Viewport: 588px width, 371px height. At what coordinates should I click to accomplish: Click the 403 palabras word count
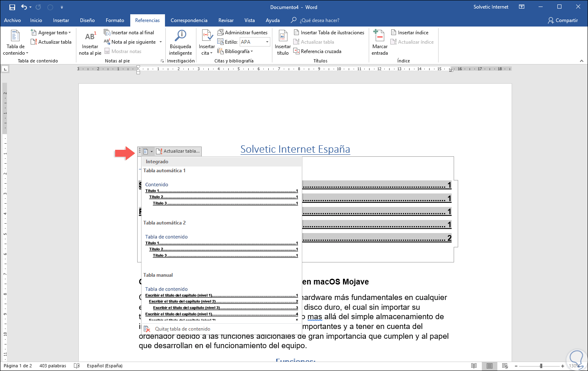pos(53,366)
